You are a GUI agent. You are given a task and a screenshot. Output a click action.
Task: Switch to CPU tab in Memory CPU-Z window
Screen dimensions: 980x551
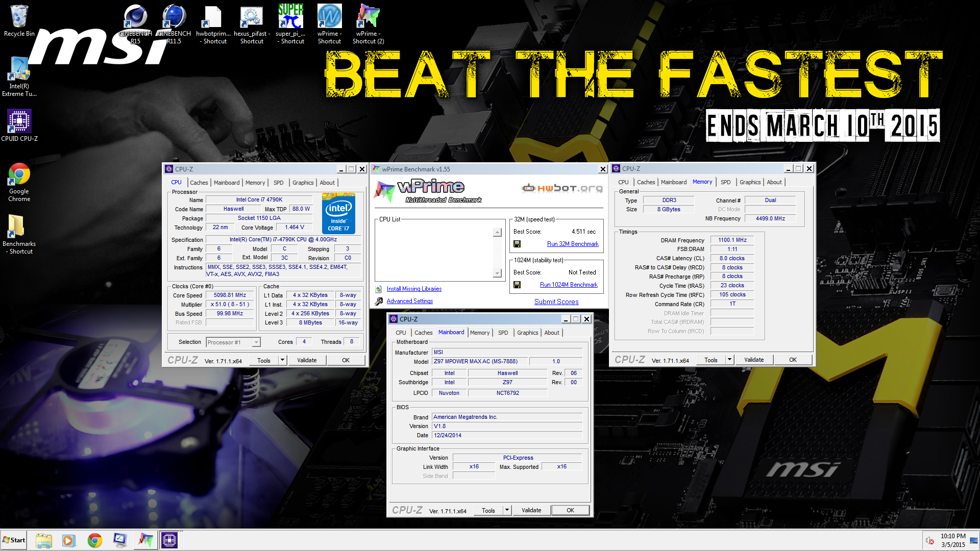(623, 182)
